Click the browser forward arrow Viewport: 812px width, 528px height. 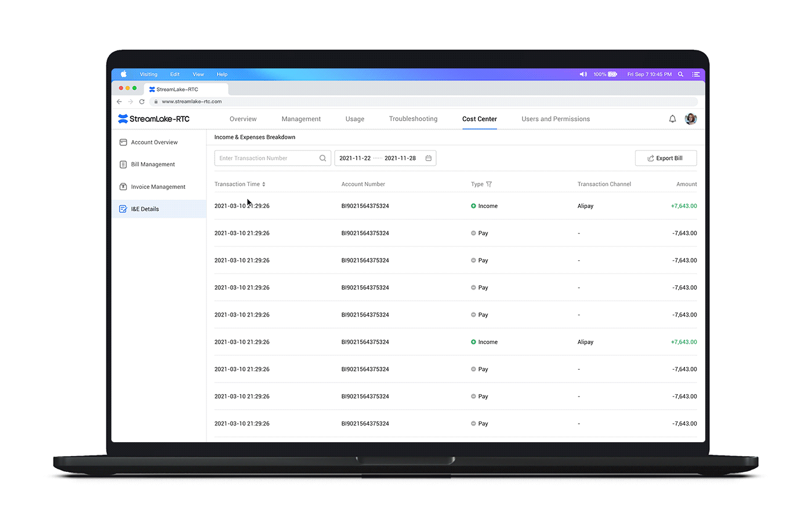pos(130,101)
